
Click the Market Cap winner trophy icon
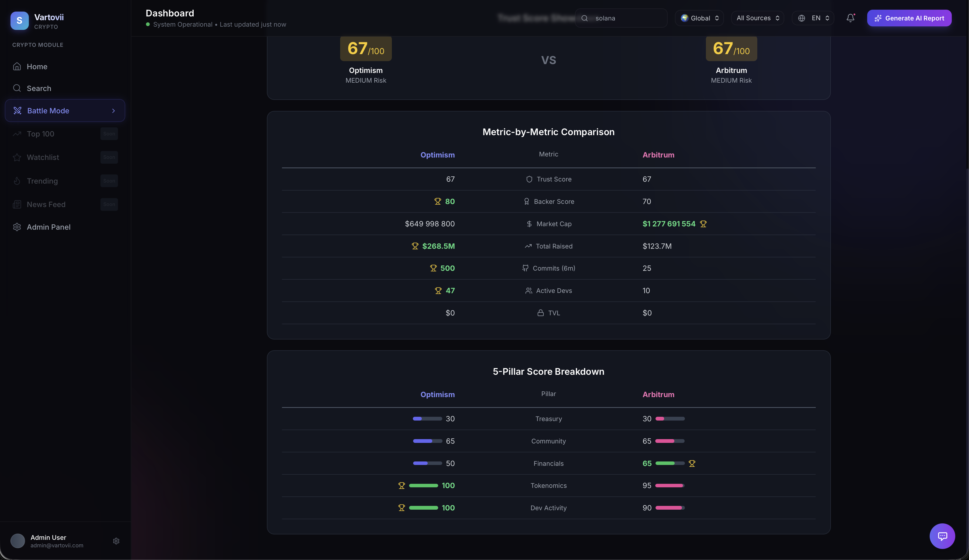coord(703,224)
